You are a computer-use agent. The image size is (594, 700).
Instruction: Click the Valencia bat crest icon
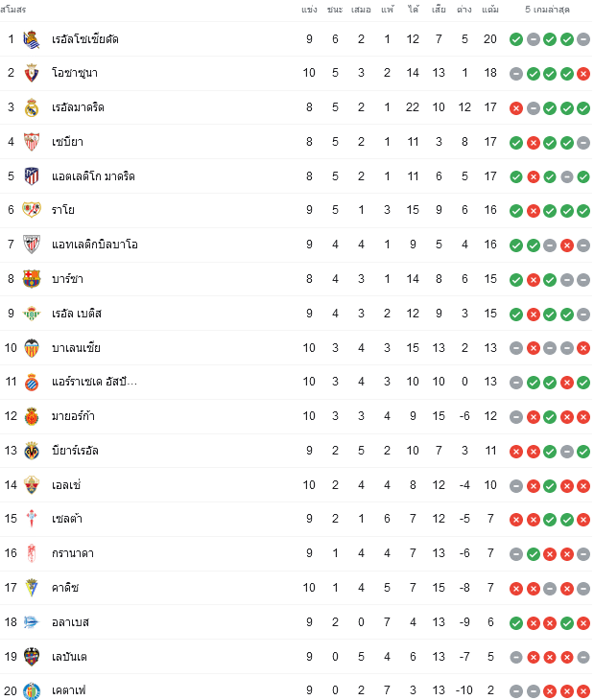32,348
